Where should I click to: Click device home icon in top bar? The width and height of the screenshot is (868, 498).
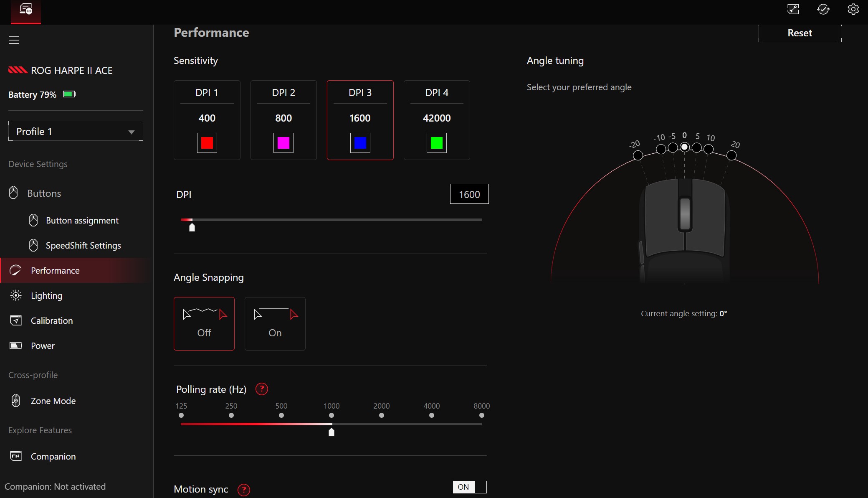(26, 10)
